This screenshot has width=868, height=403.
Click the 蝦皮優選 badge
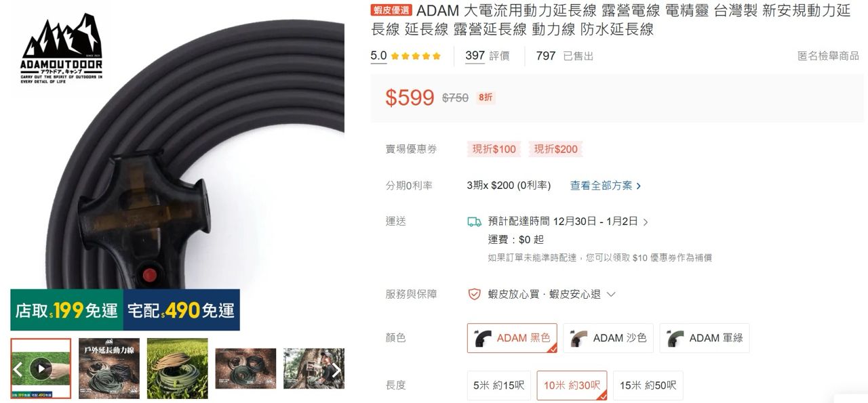(x=392, y=10)
